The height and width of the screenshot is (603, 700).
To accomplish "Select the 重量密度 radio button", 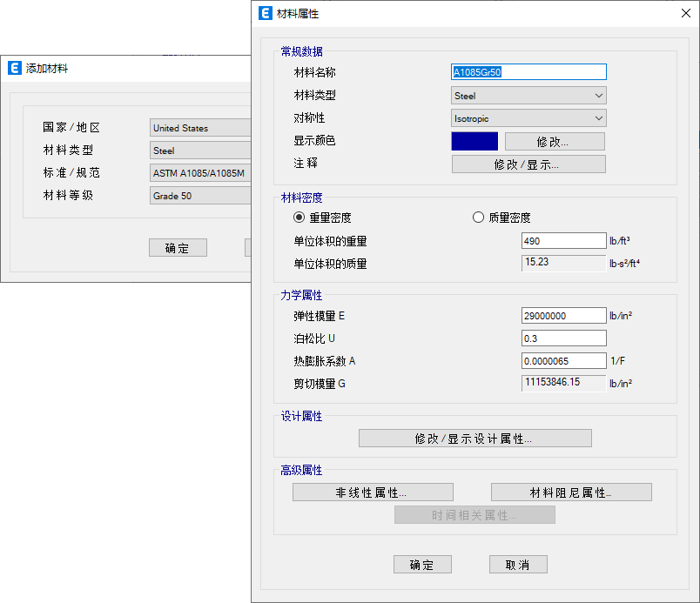I will (300, 218).
